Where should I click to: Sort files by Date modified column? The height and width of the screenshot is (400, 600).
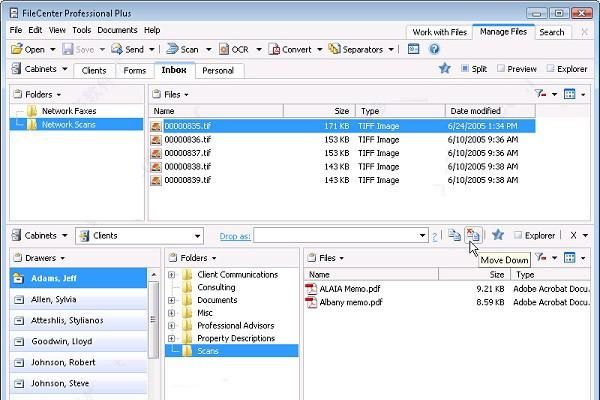pyautogui.click(x=490, y=111)
